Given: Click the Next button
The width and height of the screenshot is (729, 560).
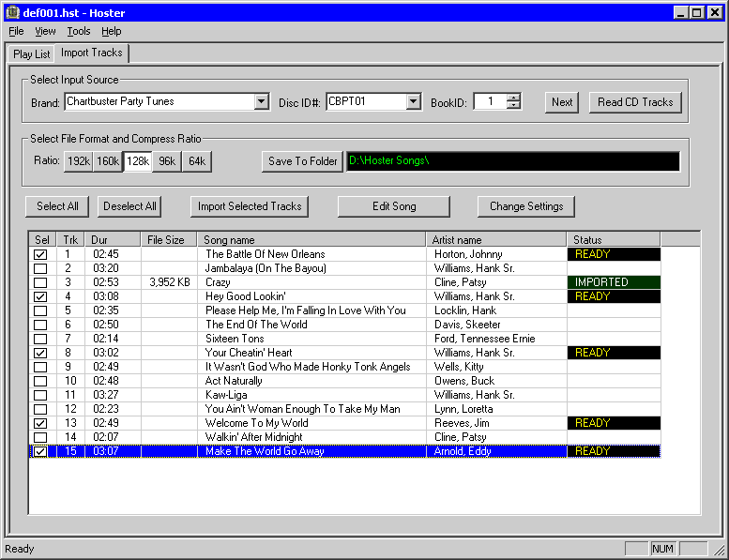Looking at the screenshot, I should click(562, 102).
